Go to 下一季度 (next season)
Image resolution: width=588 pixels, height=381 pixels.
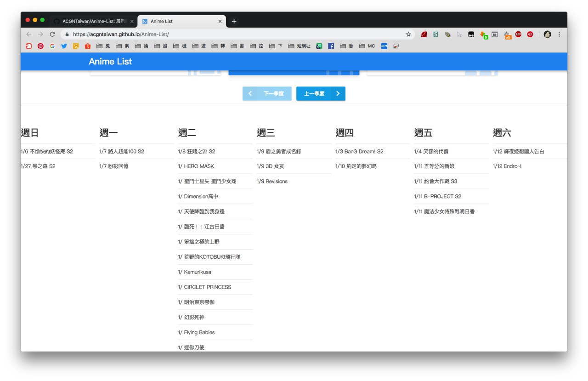[x=267, y=94]
